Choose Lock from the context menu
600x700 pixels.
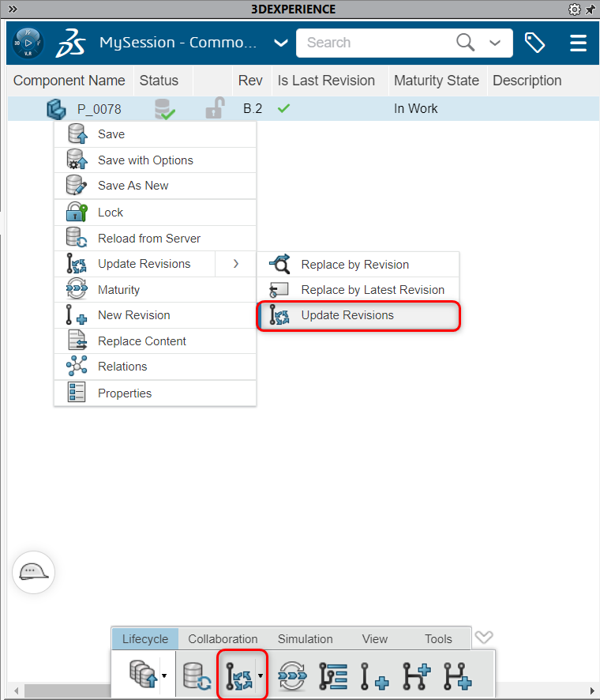pyautogui.click(x=155, y=213)
